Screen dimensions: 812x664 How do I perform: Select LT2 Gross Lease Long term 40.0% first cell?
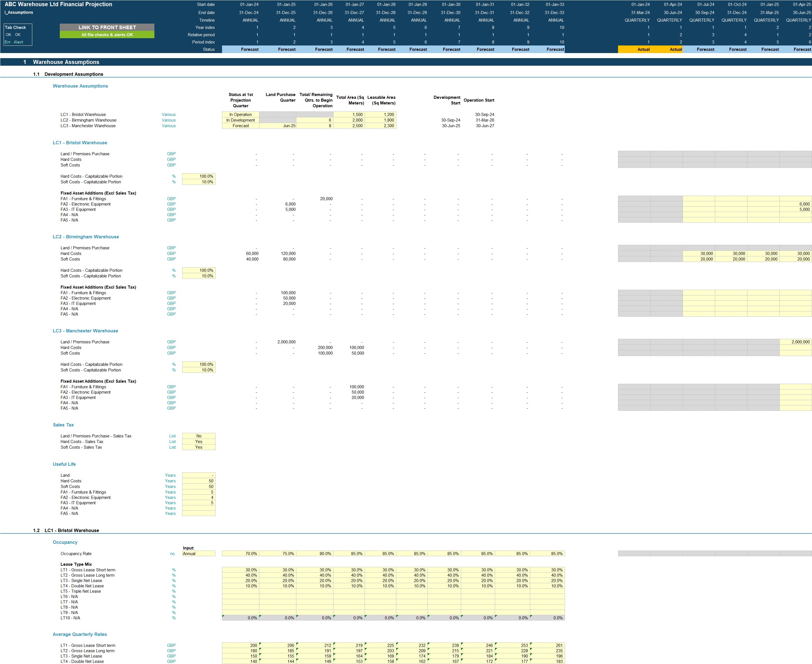tap(241, 575)
